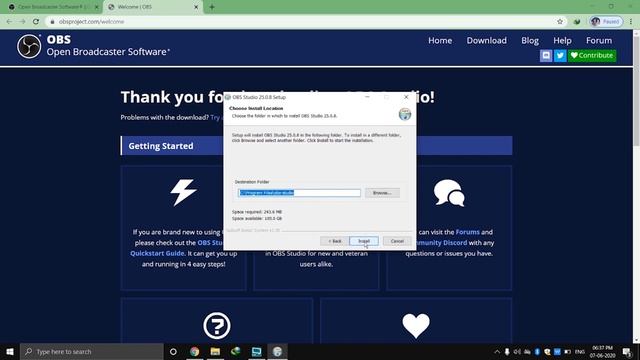
Task: Click the ENG language indicator
Action: (x=580, y=351)
